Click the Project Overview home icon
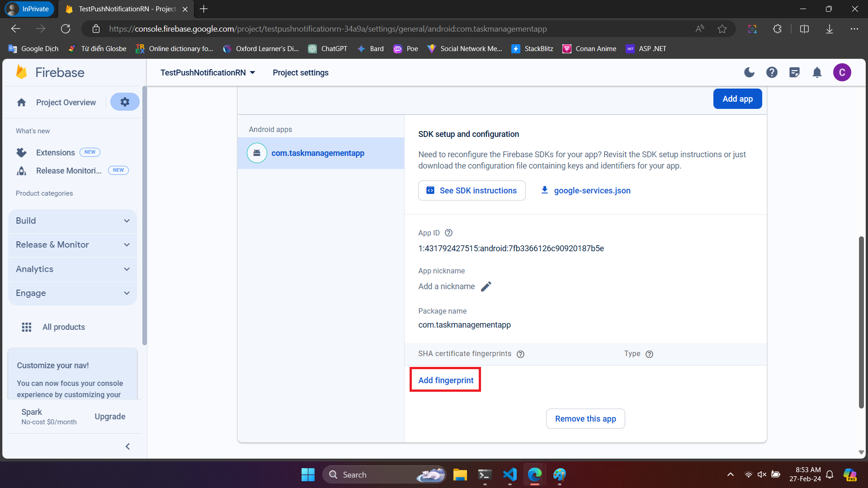 point(22,103)
